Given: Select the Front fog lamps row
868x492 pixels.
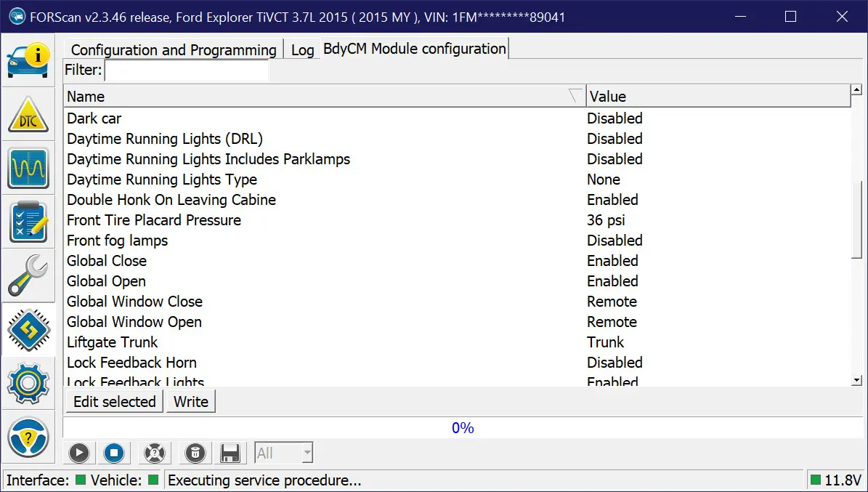Looking at the screenshot, I should pos(458,241).
